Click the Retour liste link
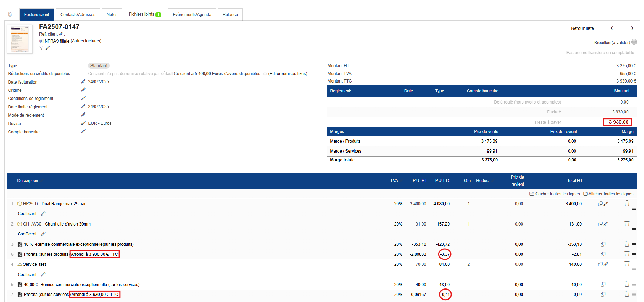The height and width of the screenshot is (302, 644). [x=582, y=28]
